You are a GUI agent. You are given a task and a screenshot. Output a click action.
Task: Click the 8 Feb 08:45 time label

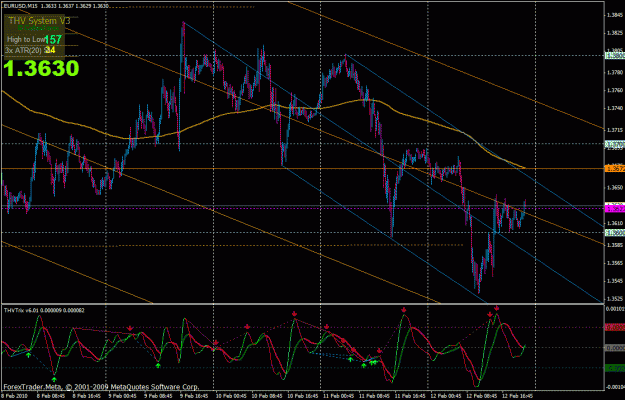pos(50,396)
